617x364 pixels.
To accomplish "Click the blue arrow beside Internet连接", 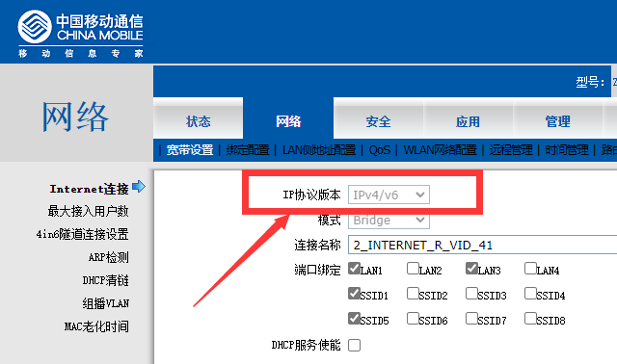I will point(139,186).
